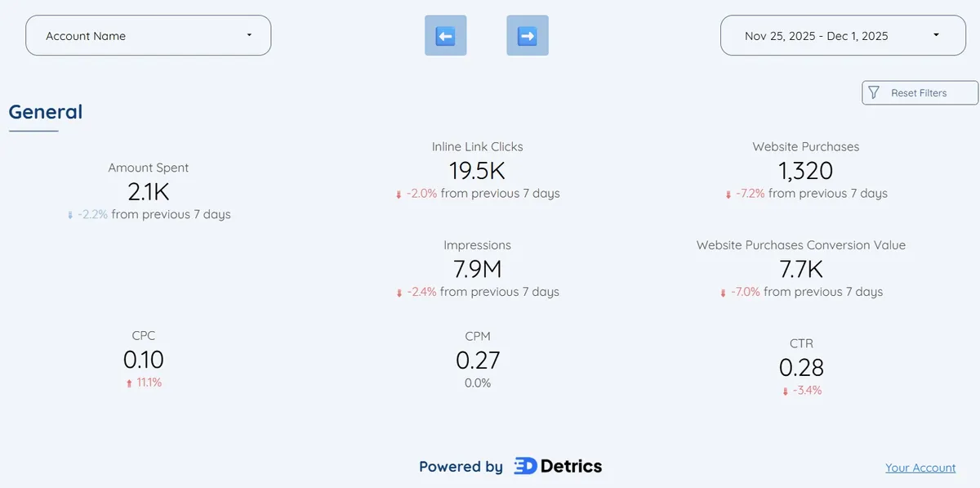Click the down arrow beside Website Purchases Conversion Value change
980x488 pixels.
pyautogui.click(x=723, y=292)
